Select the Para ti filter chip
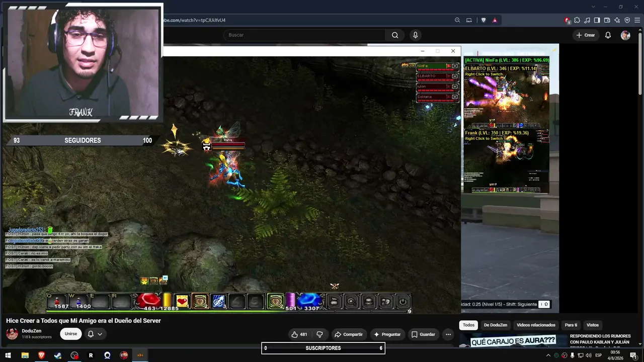 571,325
